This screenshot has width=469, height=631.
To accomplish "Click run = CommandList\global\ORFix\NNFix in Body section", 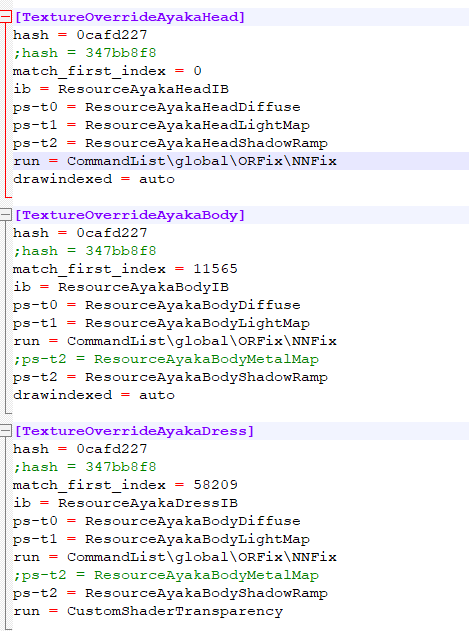I will [x=175, y=341].
